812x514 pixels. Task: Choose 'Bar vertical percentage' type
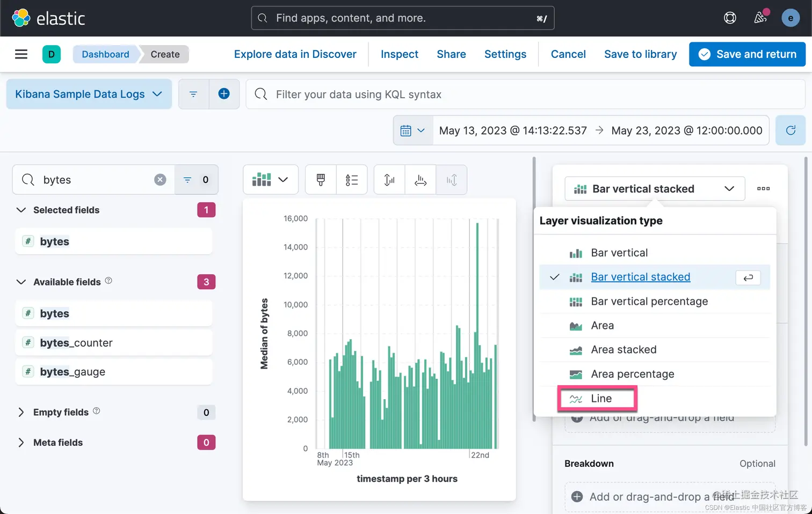point(655,302)
